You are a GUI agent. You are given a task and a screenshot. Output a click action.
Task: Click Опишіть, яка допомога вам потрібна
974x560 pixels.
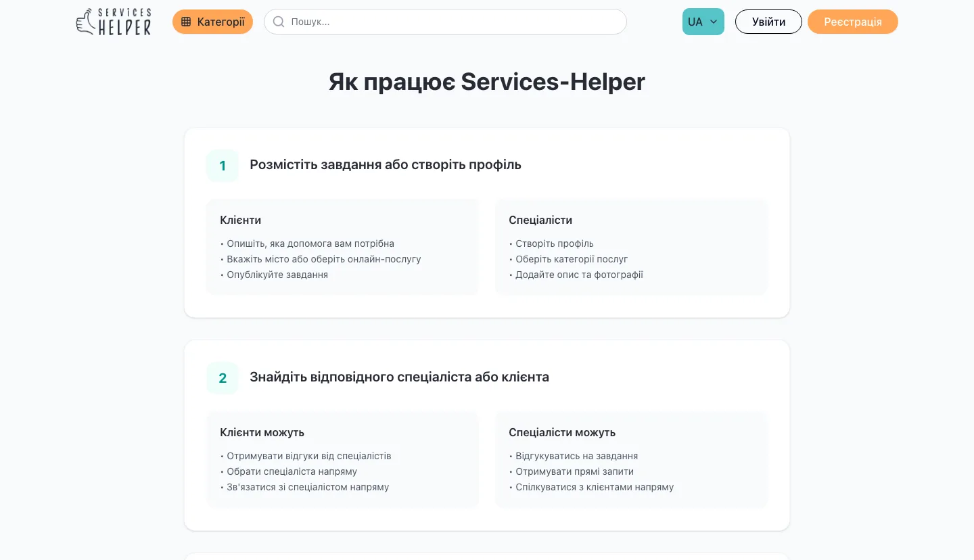307,243
